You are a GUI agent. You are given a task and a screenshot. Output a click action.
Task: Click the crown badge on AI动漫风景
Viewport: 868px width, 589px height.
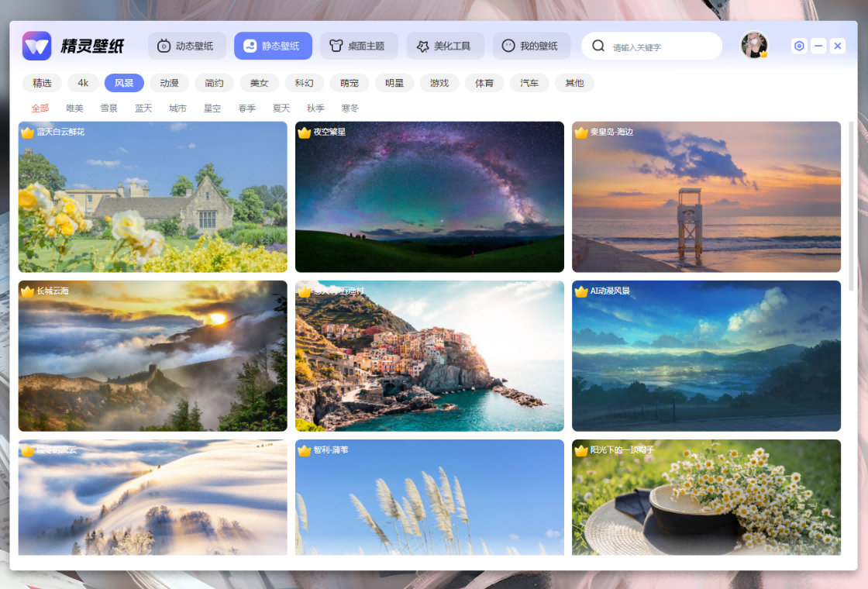click(580, 291)
